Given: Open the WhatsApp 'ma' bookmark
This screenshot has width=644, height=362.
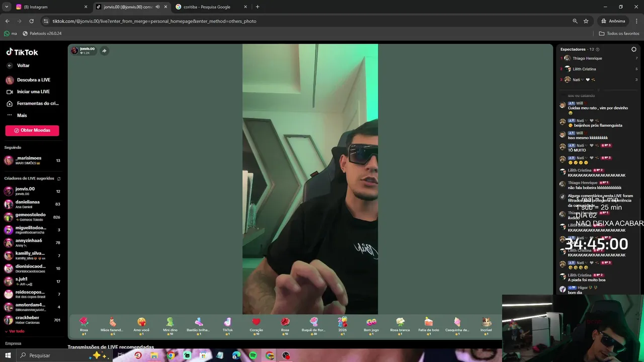Looking at the screenshot, I should [x=10, y=34].
